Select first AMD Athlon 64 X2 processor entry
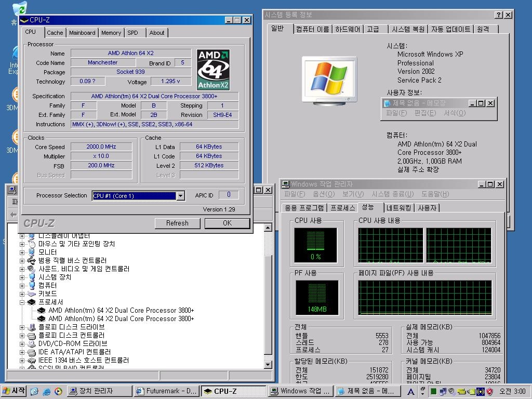532x399 pixels. tap(121, 311)
